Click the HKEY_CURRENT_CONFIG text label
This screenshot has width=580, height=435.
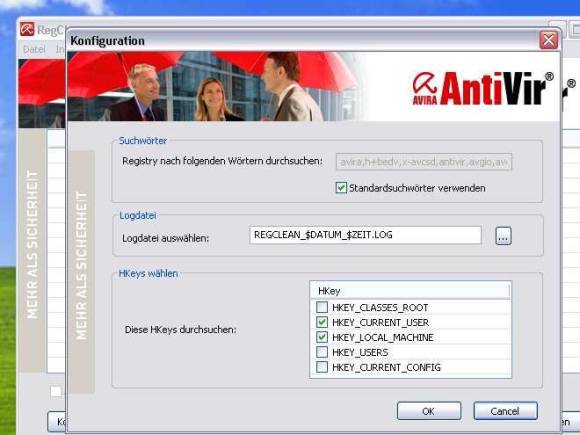pos(387,367)
